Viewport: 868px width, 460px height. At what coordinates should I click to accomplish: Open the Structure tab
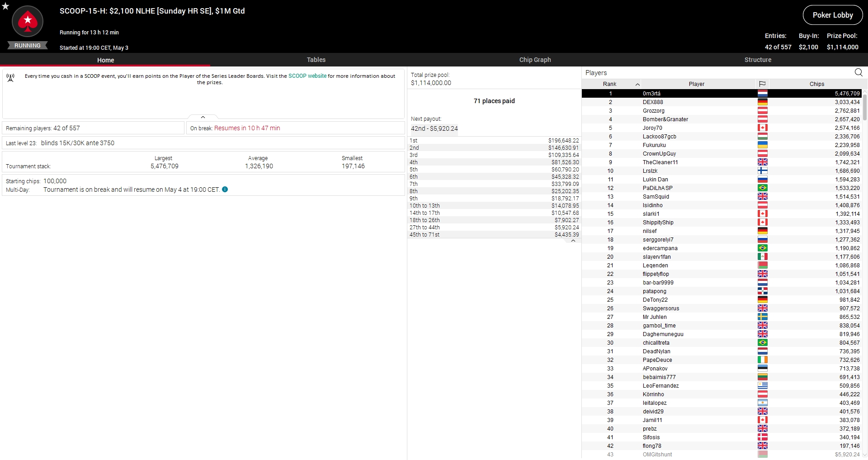758,60
